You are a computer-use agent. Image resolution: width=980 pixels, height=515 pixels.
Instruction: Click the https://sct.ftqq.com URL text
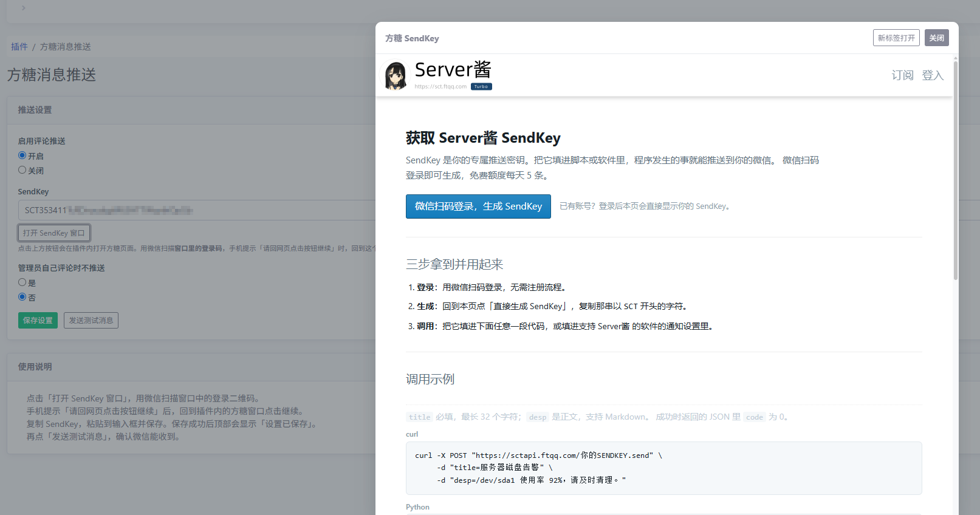click(440, 87)
